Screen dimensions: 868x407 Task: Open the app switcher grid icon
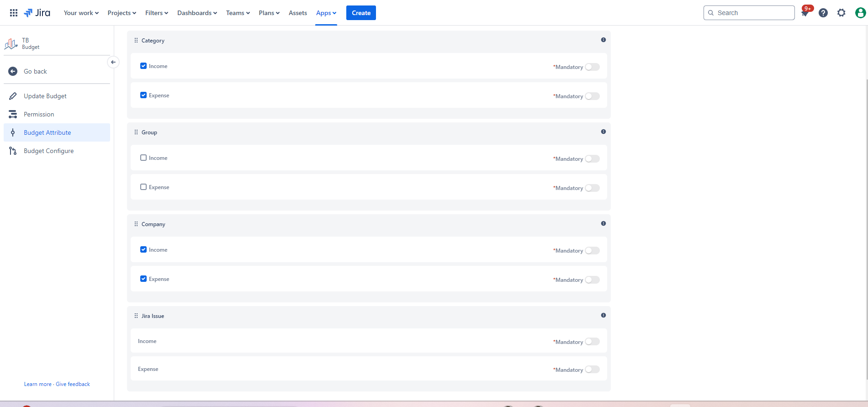pyautogui.click(x=14, y=13)
